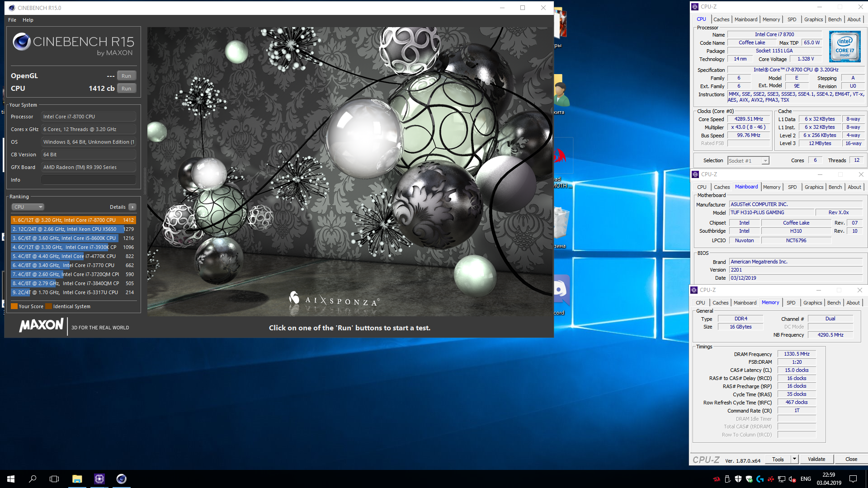
Task: Select ranking row i7-3930K score 1096
Action: [x=73, y=247]
